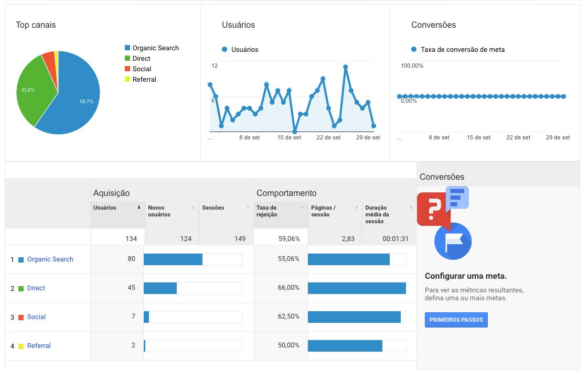
Task: Open the Social channel link in table
Action: point(36,317)
